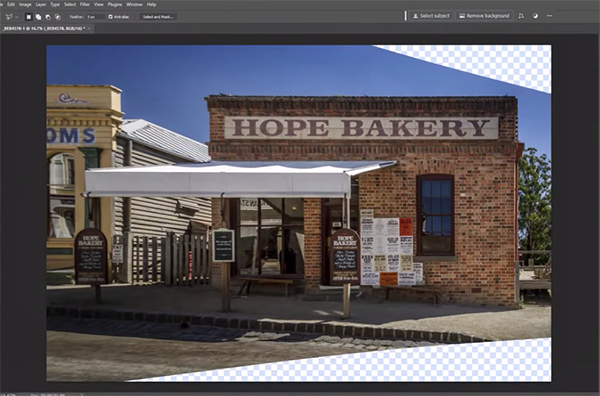600x396 pixels.
Task: Click the Select and Mask button
Action: [x=158, y=17]
